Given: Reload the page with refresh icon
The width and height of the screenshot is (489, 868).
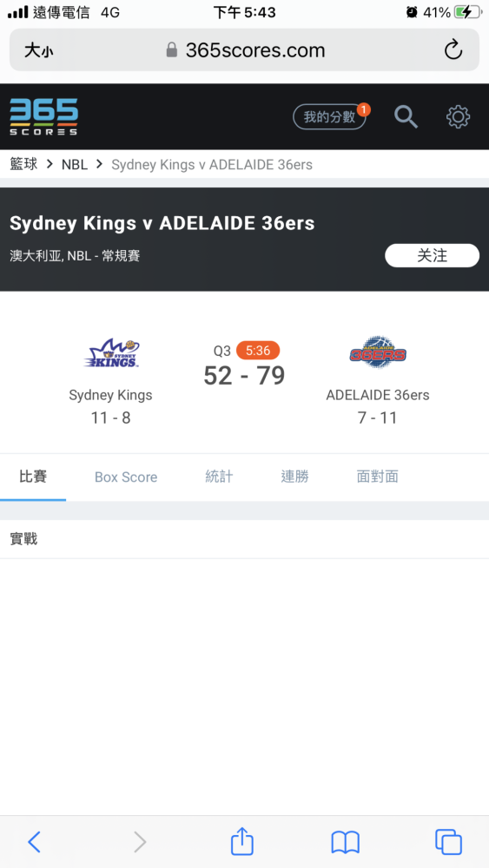Looking at the screenshot, I should (453, 50).
